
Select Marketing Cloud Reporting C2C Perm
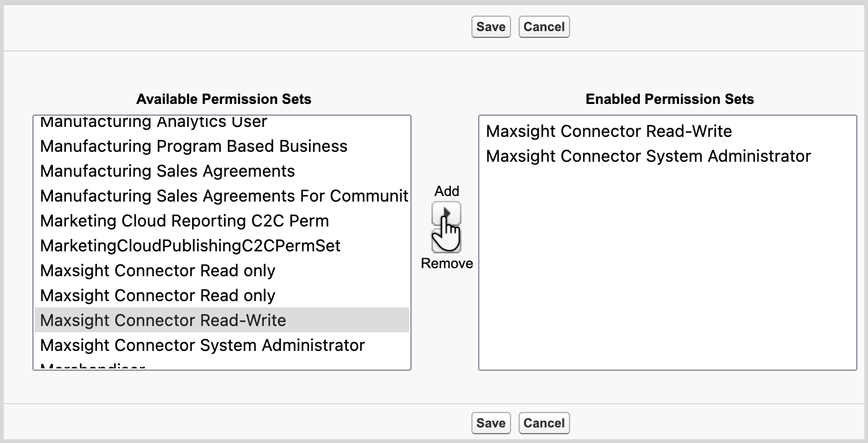(x=184, y=221)
